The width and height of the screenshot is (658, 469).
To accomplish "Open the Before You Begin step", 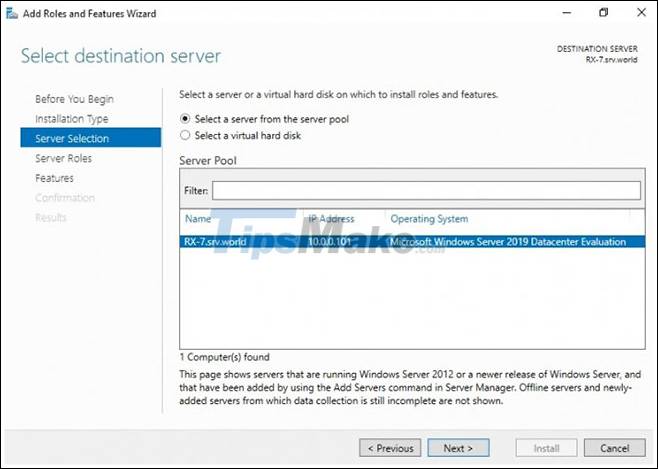I will tap(74, 99).
